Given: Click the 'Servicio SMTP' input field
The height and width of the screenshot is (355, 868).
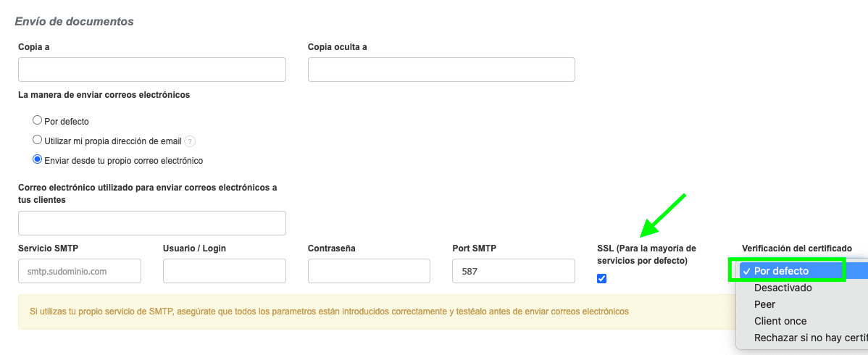Looking at the screenshot, I should [x=80, y=272].
